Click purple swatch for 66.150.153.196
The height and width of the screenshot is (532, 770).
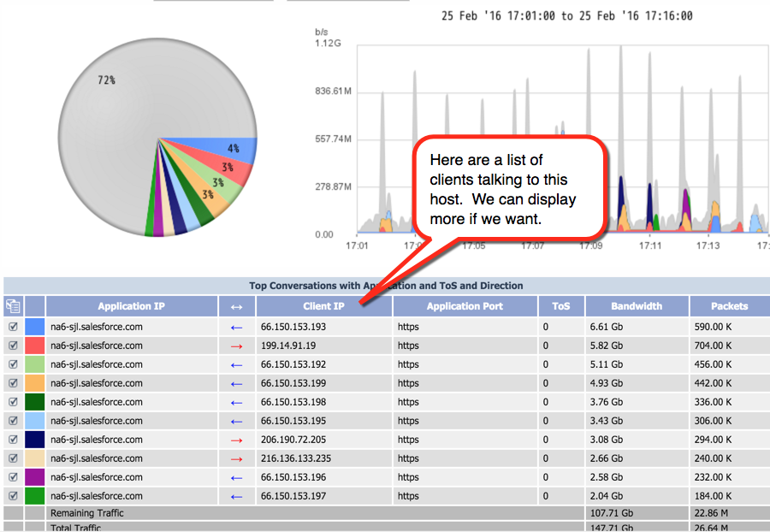(35, 477)
